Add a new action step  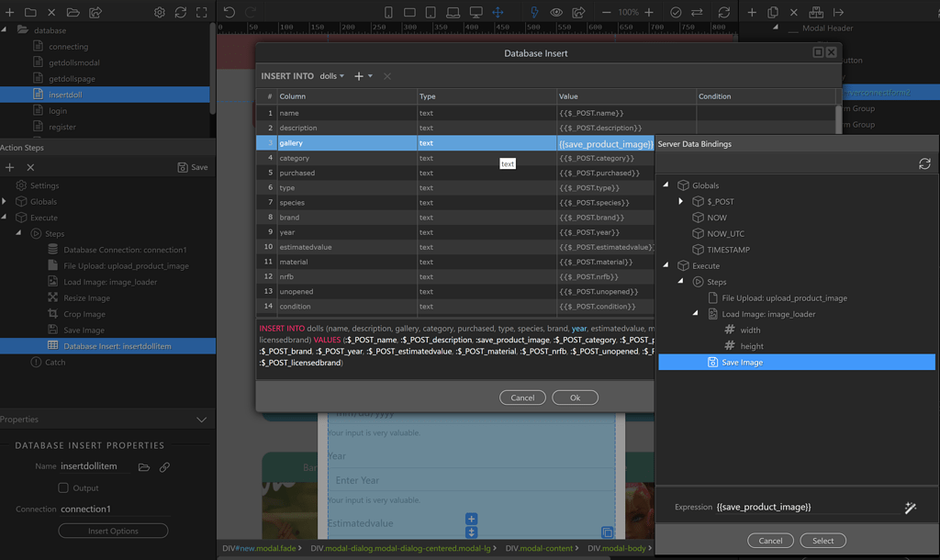(x=10, y=167)
